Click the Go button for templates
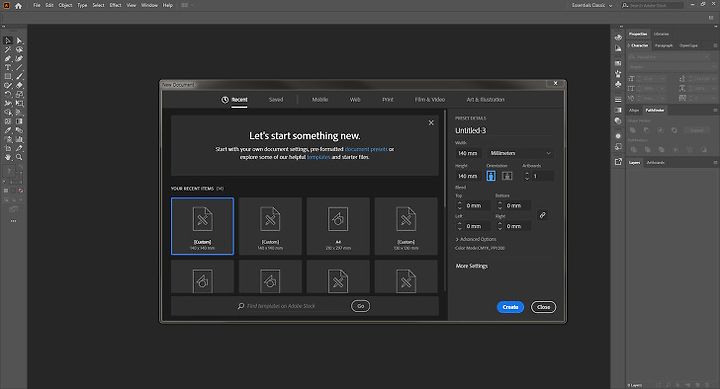 tap(360, 306)
